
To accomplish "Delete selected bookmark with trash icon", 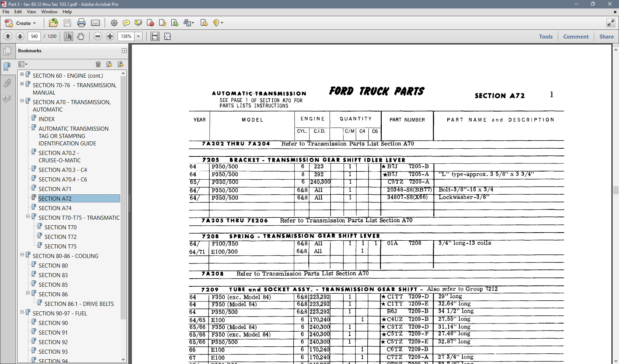I will click(98, 64).
